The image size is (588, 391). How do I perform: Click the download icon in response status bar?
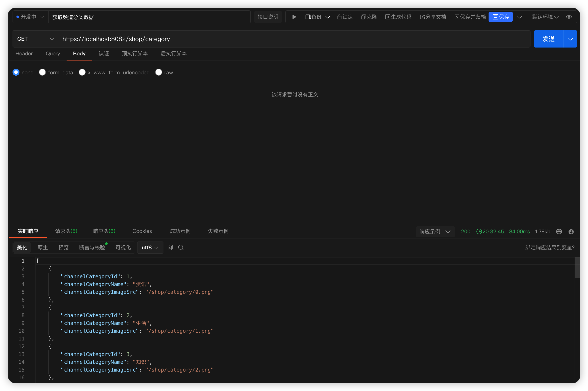click(571, 232)
